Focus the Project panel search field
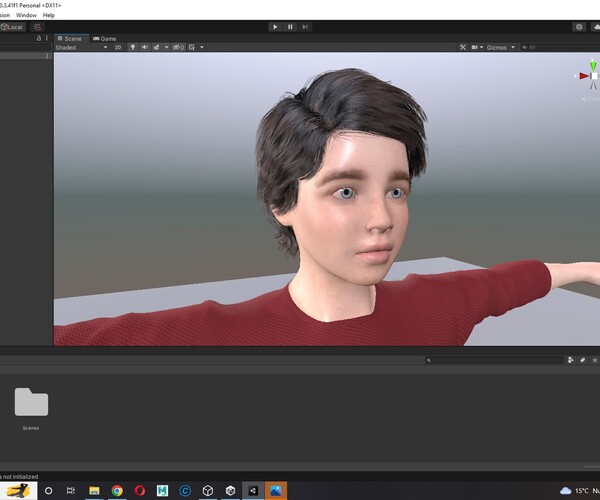This screenshot has width=600, height=500. coord(494,360)
